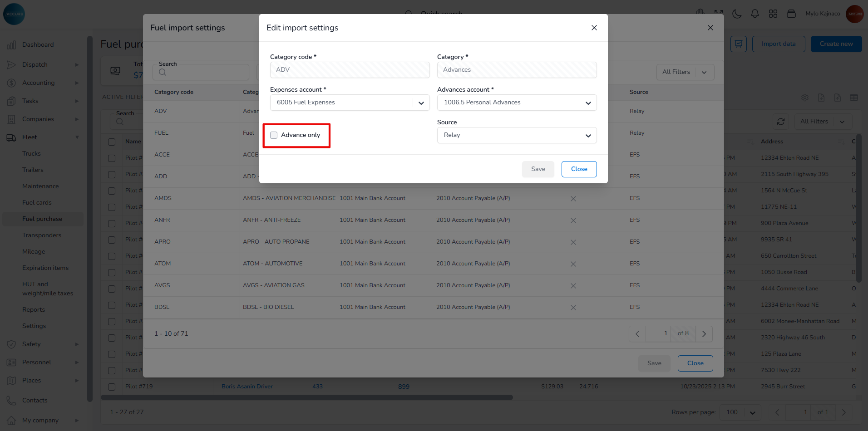Open Fuel cards in the sidebar
Image resolution: width=868 pixels, height=431 pixels.
(x=37, y=203)
